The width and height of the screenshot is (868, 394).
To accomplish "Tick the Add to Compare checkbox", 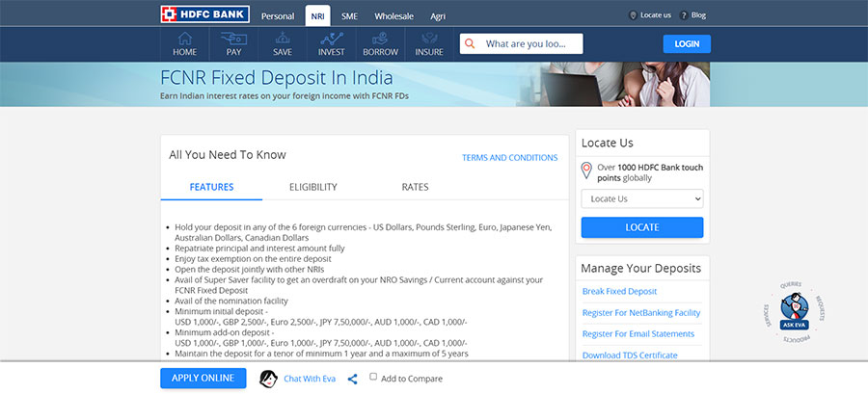I will click(373, 378).
